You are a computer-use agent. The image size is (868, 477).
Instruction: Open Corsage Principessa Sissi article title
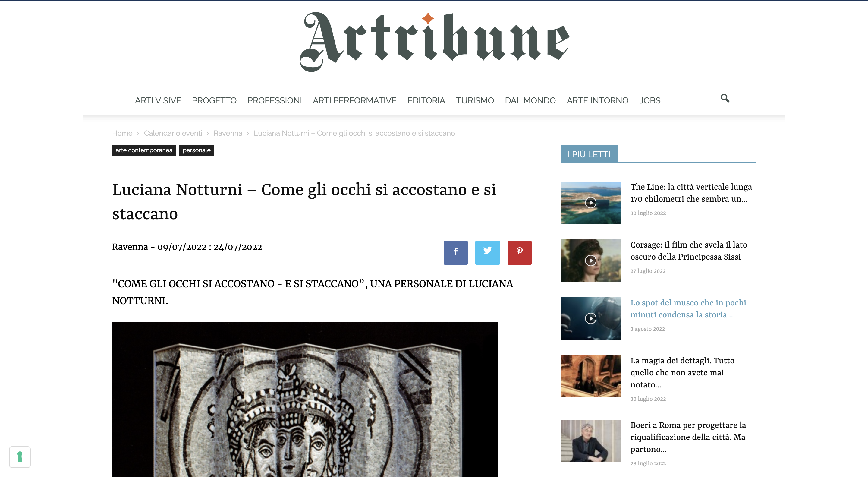click(689, 251)
